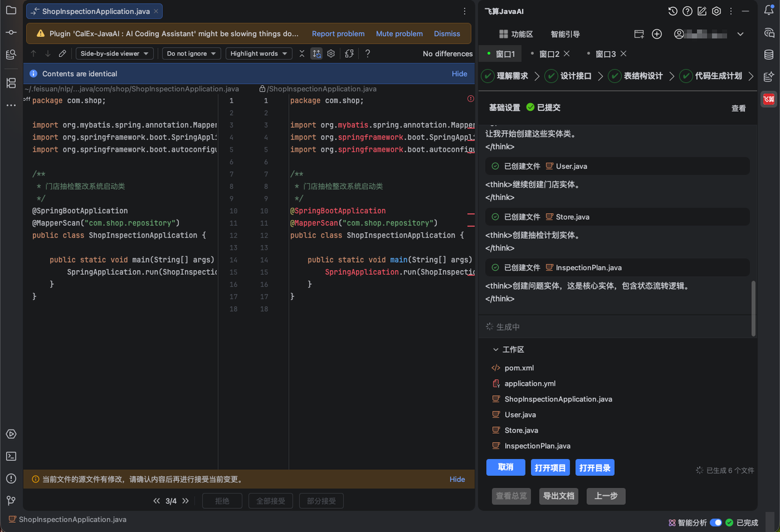Open the 功能区 tab
This screenshot has width=780, height=532.
pos(516,34)
